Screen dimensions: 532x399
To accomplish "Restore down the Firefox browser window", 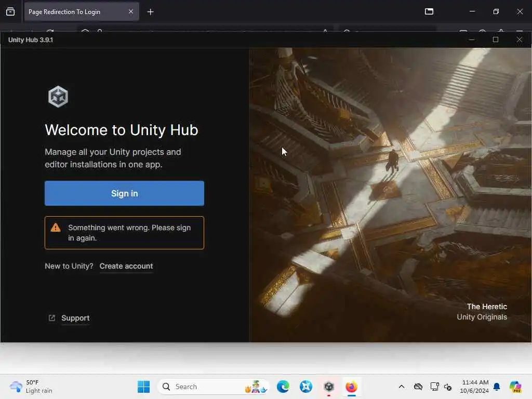I will click(496, 11).
